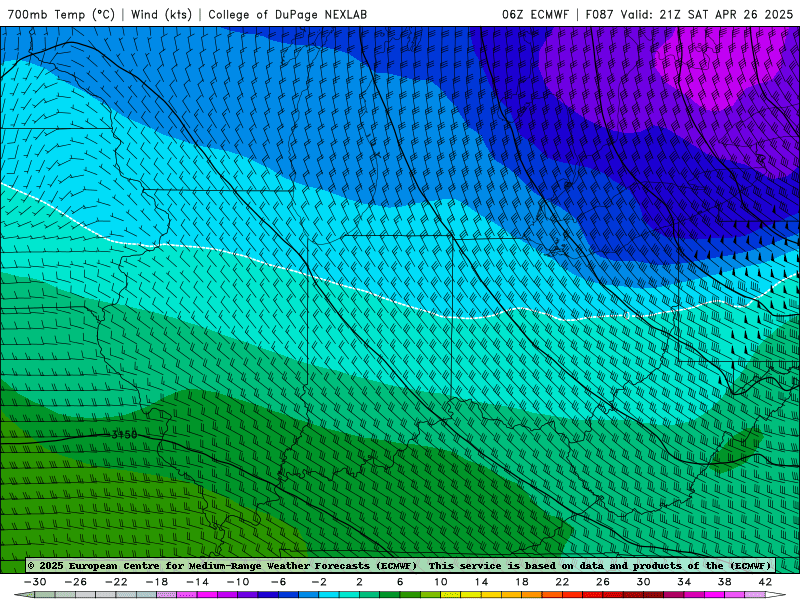This screenshot has width=800, height=600.
Task: Click "Valid: 21Z SAT APR 26 2025" text
Action: [707, 14]
